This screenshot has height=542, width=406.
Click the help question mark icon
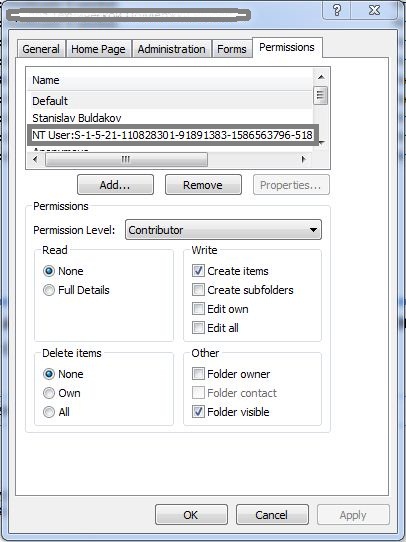(x=336, y=10)
